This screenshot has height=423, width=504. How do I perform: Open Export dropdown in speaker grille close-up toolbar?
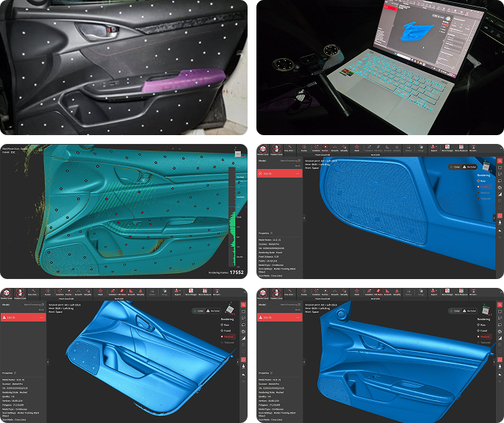432,150
